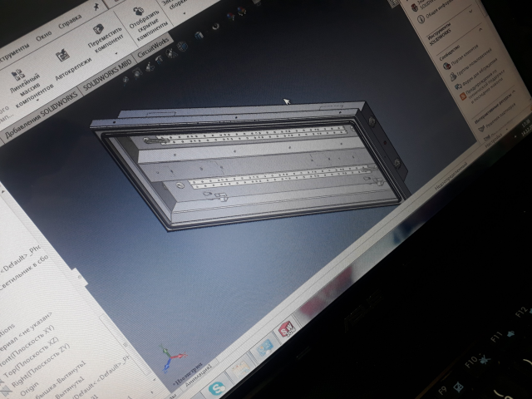Collapse the Инструменты SOLIDWORKS section chevron
This screenshot has width=532, height=399.
point(480,30)
